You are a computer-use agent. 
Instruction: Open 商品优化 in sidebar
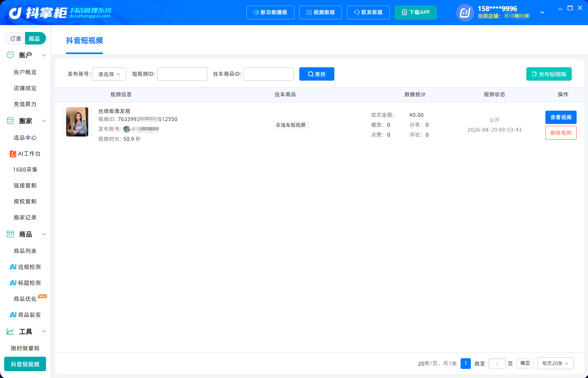point(25,299)
